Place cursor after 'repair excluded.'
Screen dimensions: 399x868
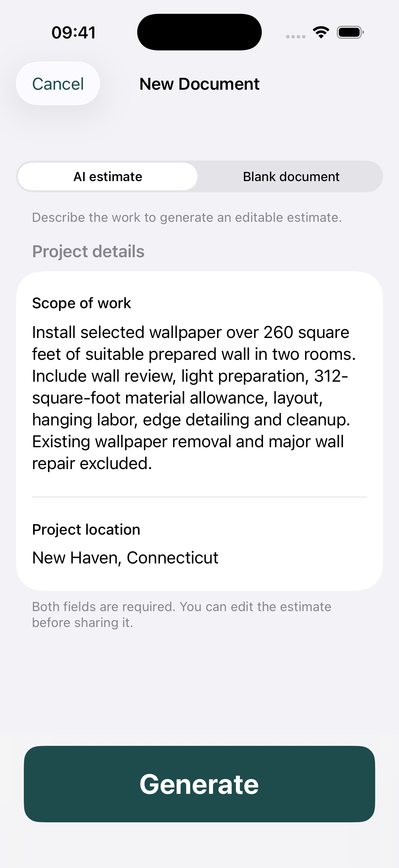153,464
